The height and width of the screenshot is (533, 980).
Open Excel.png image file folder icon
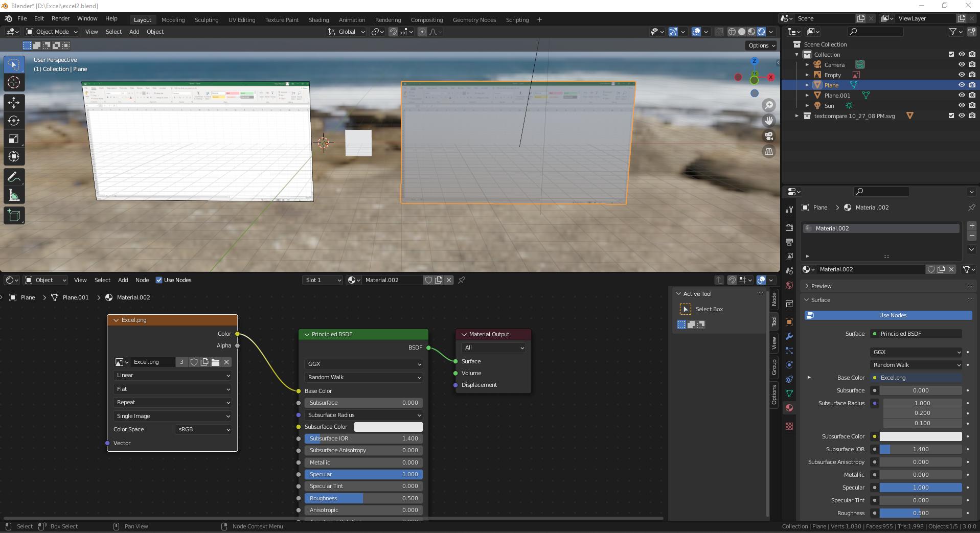pos(215,362)
